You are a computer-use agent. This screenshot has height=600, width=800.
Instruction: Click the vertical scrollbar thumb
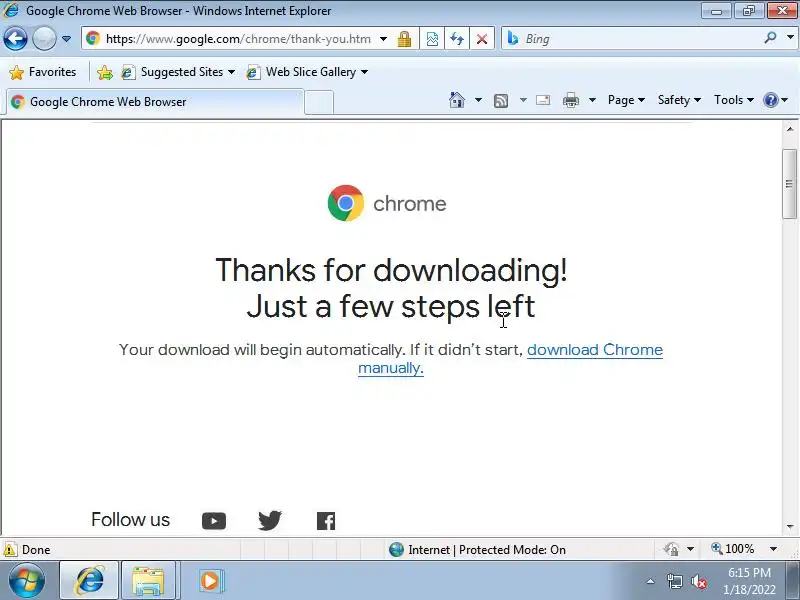click(x=789, y=184)
